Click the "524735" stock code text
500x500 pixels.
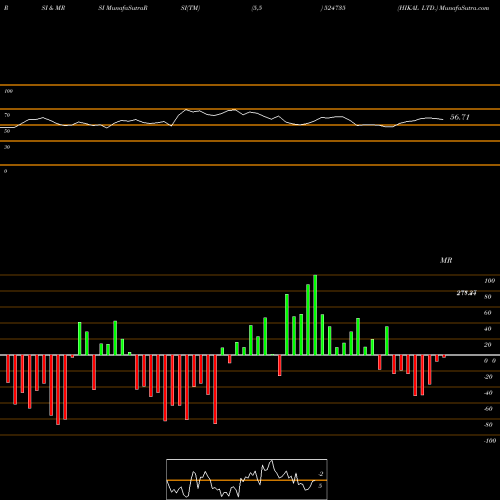[x=334, y=8]
